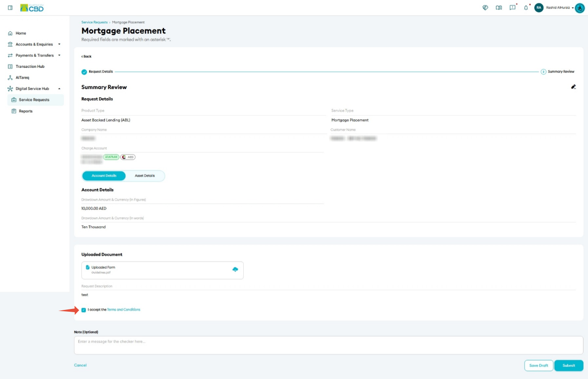Click the 'Mortgage Placement' breadcrumb text
The width and height of the screenshot is (588, 379).
(x=128, y=22)
